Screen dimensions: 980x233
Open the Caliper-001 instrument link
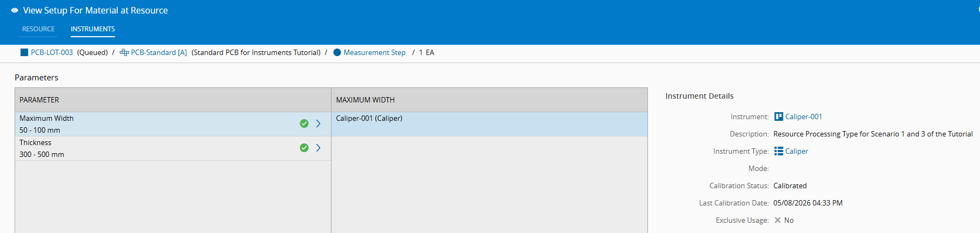803,116
